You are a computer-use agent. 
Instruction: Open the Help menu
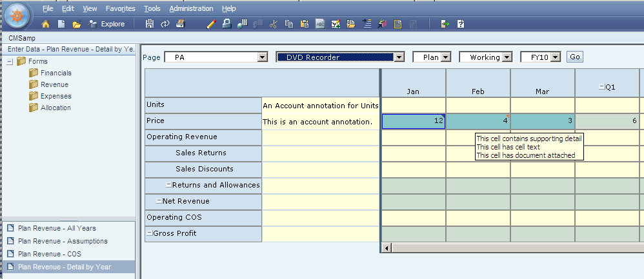pyautogui.click(x=229, y=8)
